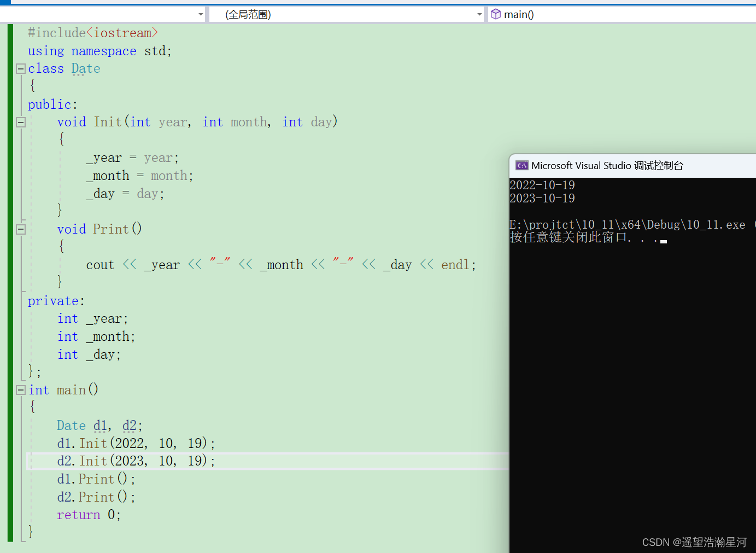Screen dimensions: 756x553
Task: Click the 'd1.Init(2022, 10, 19);' line
Action: tap(136, 443)
